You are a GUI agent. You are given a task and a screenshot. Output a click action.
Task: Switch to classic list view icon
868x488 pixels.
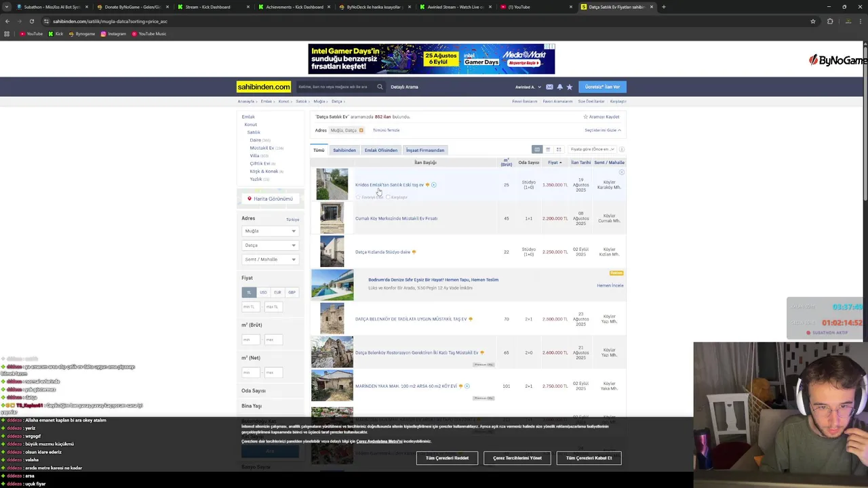537,149
